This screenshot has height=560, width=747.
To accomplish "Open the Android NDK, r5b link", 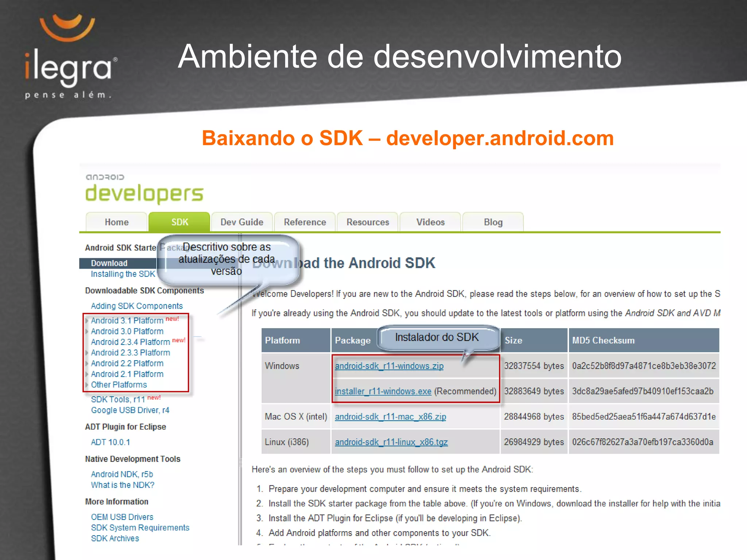I will 122,474.
